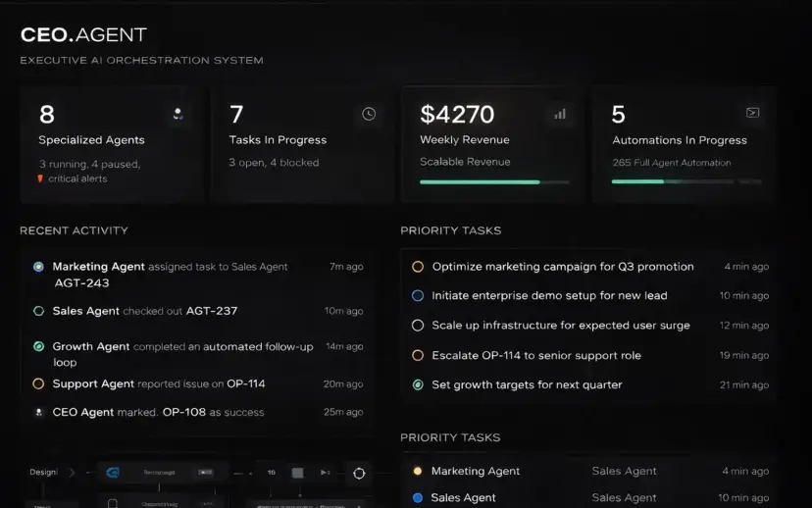This screenshot has width=812, height=508.
Task: Open the $4270 Weekly Revenue card
Action: [493, 145]
